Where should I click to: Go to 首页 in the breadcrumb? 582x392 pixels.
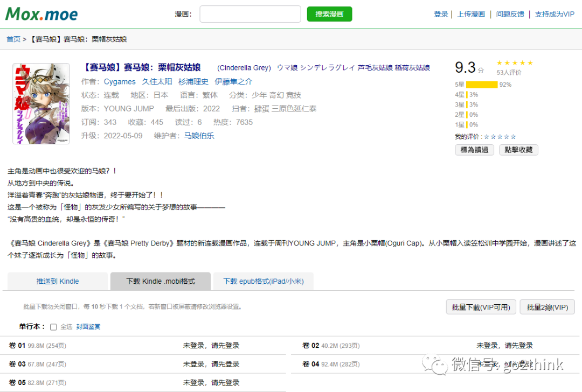13,39
